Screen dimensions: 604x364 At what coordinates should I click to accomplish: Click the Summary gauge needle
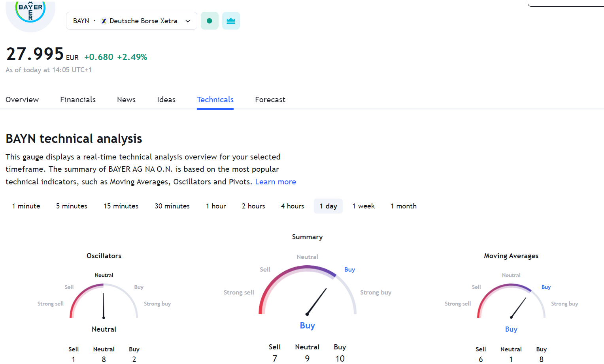pos(317,301)
